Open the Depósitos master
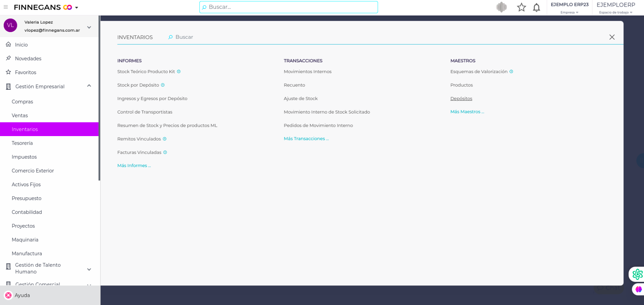This screenshot has width=644, height=305. click(x=461, y=98)
